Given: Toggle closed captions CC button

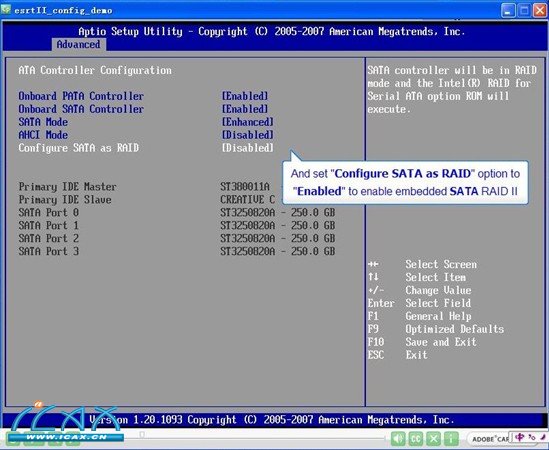Looking at the screenshot, I should (416, 438).
